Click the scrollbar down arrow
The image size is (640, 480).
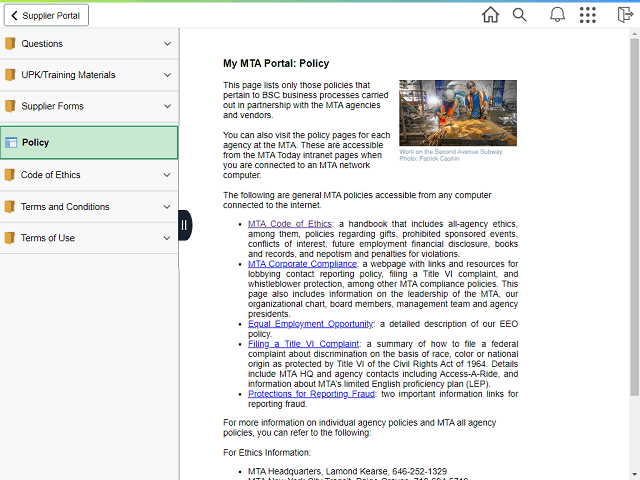(x=634, y=475)
